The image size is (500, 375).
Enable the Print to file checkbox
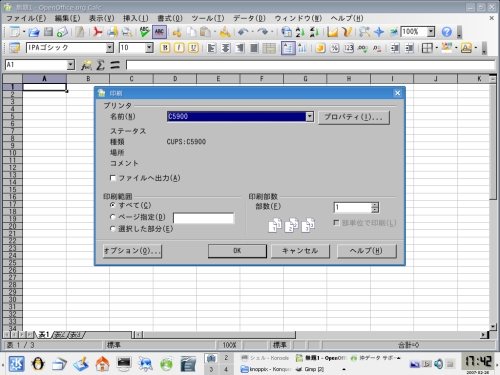(x=113, y=178)
